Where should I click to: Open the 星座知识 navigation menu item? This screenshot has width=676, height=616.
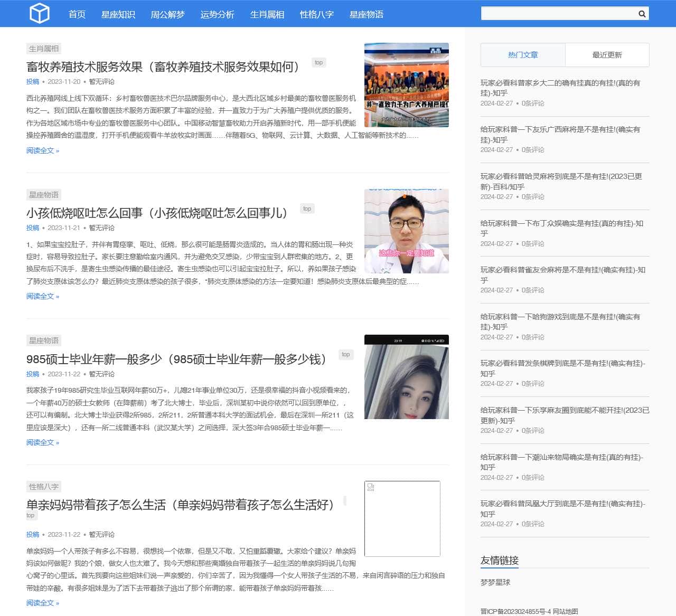coord(118,14)
